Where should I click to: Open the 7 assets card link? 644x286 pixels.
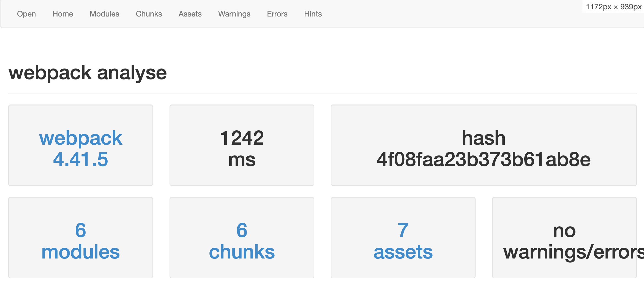pyautogui.click(x=403, y=241)
